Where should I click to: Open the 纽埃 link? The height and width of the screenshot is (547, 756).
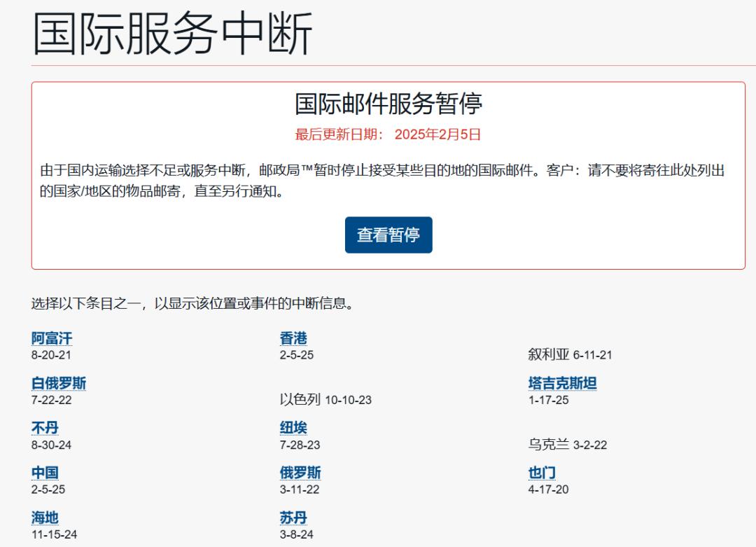293,429
